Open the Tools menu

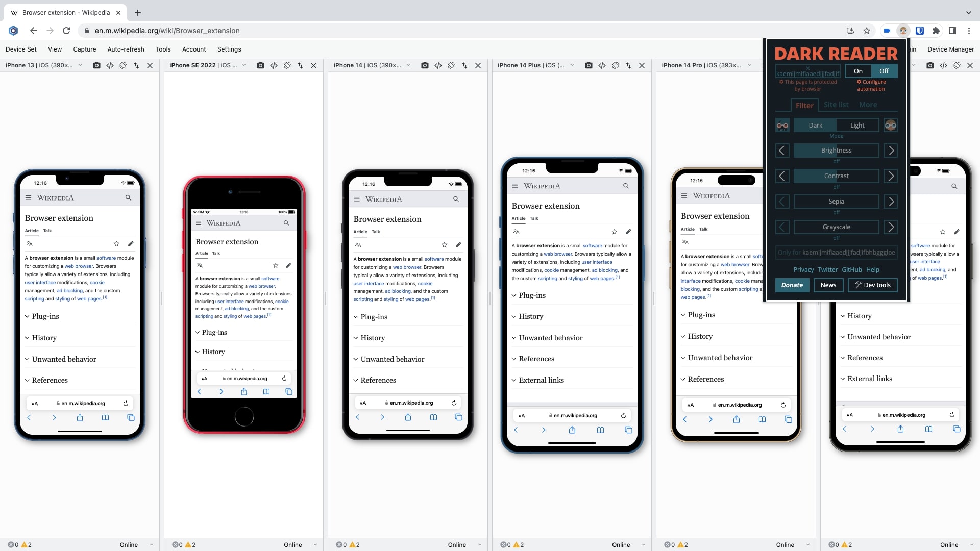163,49
